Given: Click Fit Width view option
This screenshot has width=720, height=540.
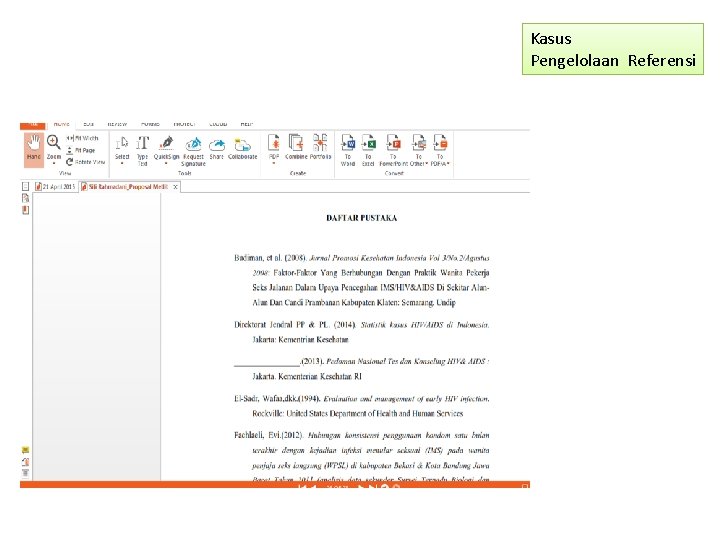Looking at the screenshot, I should (x=83, y=138).
